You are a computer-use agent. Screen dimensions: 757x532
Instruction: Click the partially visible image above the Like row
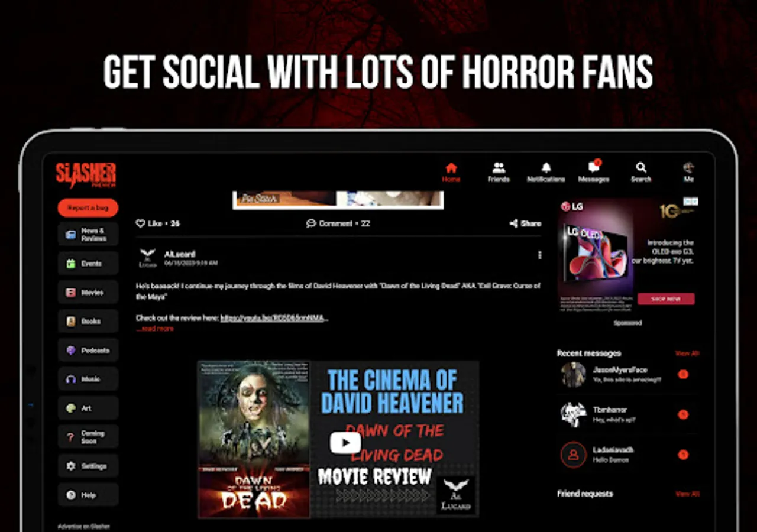coord(338,200)
